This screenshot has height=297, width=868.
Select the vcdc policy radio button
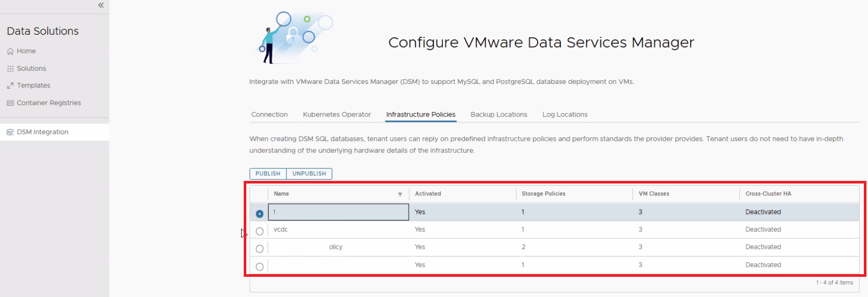point(260,231)
